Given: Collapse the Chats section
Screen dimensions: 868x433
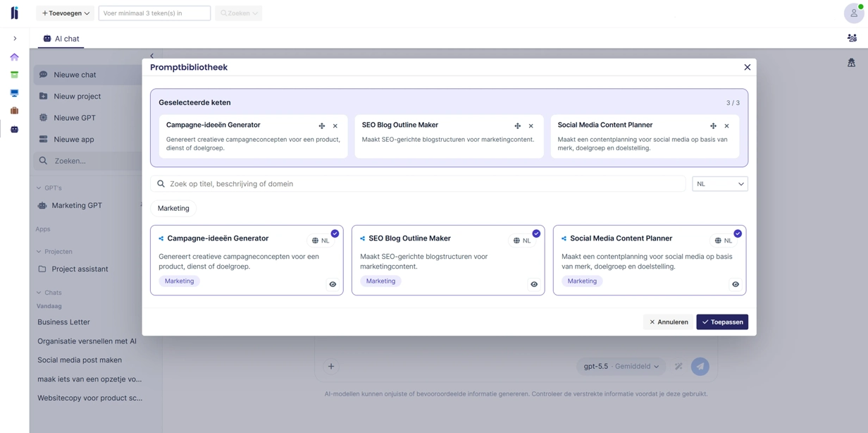Looking at the screenshot, I should pos(49,293).
